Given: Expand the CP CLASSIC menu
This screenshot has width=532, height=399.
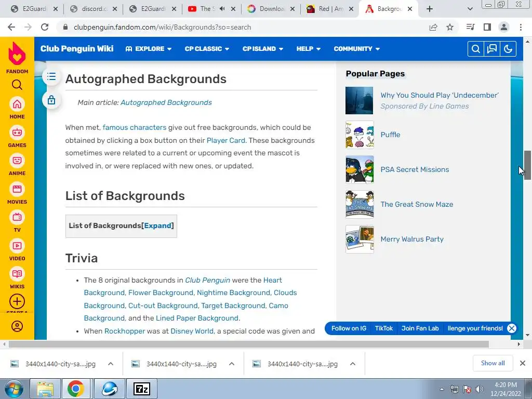Looking at the screenshot, I should click(207, 49).
